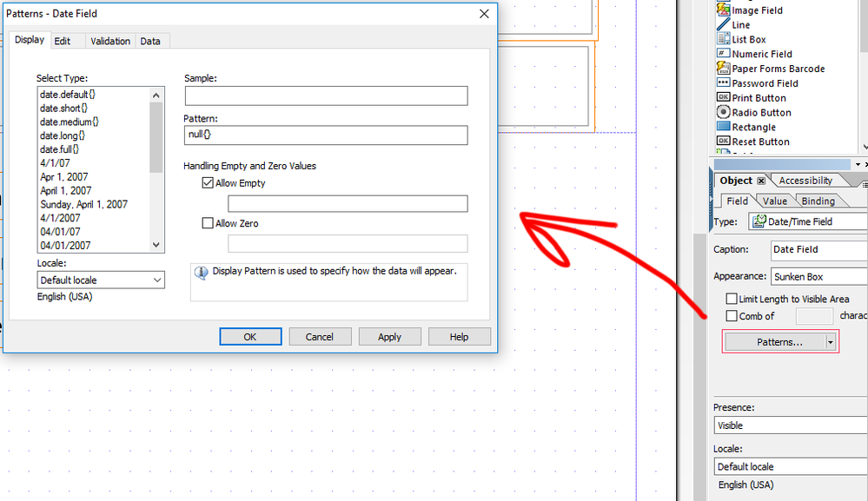Select the Rectangle object icon
The image size is (868, 501).
click(723, 128)
